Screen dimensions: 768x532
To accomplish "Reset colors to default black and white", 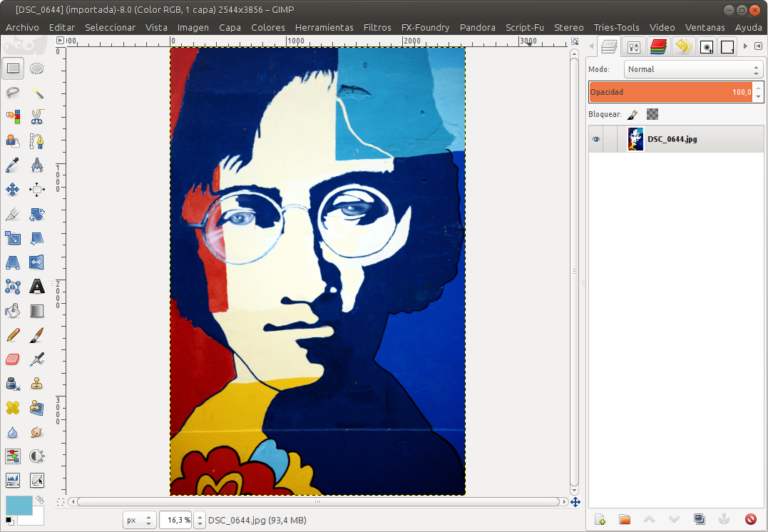I will (x=9, y=521).
